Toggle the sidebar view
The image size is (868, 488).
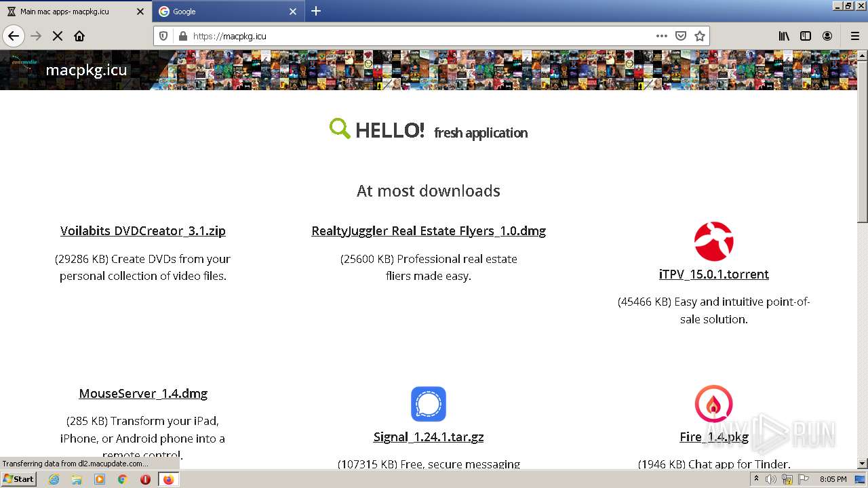(x=806, y=36)
